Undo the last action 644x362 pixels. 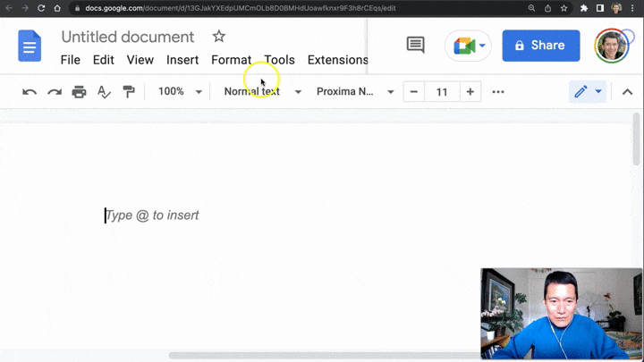(30, 92)
